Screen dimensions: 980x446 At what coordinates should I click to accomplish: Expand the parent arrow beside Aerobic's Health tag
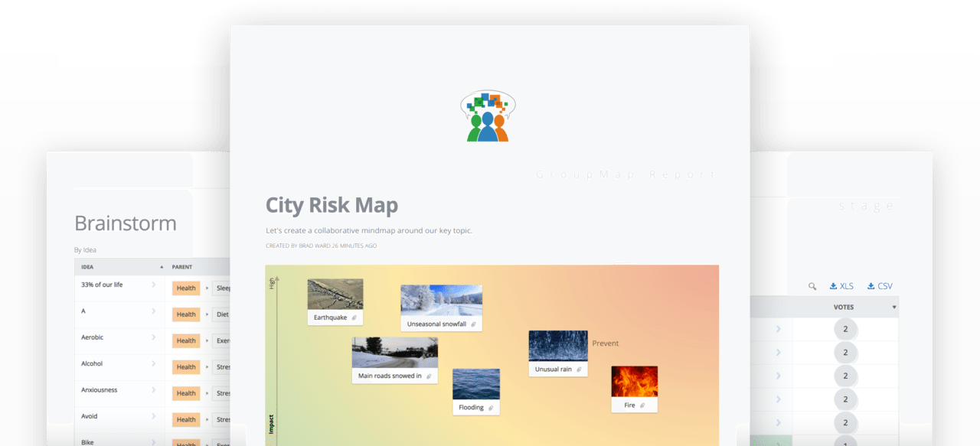(207, 340)
